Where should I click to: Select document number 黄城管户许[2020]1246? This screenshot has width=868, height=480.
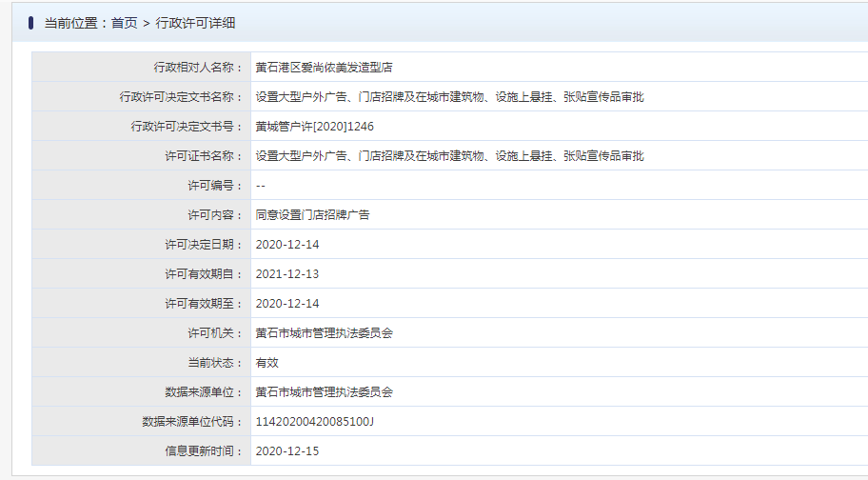coord(314,127)
